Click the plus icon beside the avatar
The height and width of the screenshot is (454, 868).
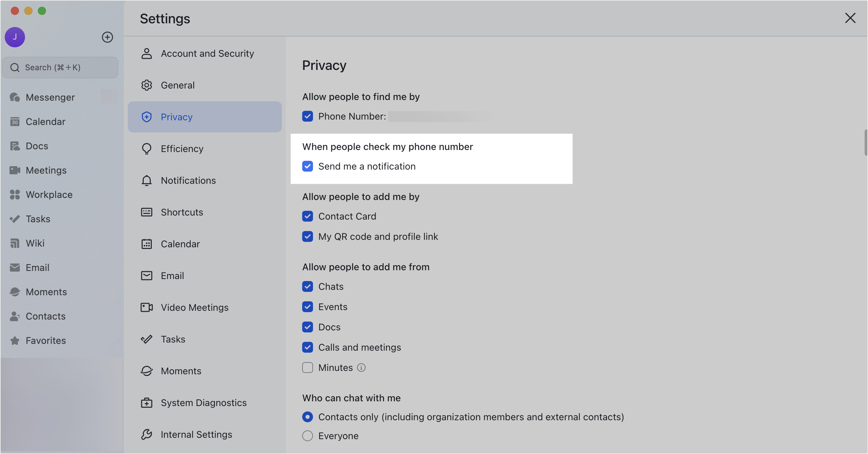[107, 37]
